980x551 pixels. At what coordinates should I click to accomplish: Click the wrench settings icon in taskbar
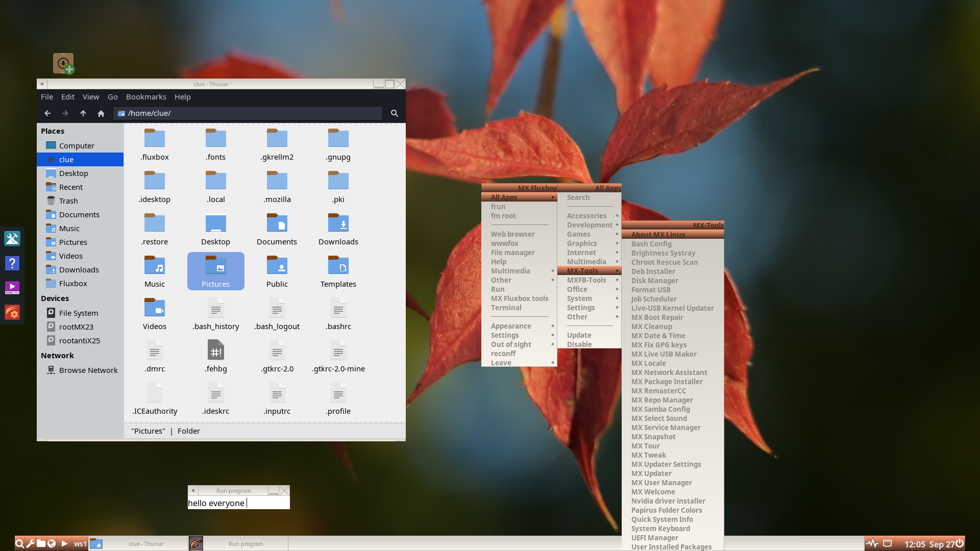click(30, 543)
